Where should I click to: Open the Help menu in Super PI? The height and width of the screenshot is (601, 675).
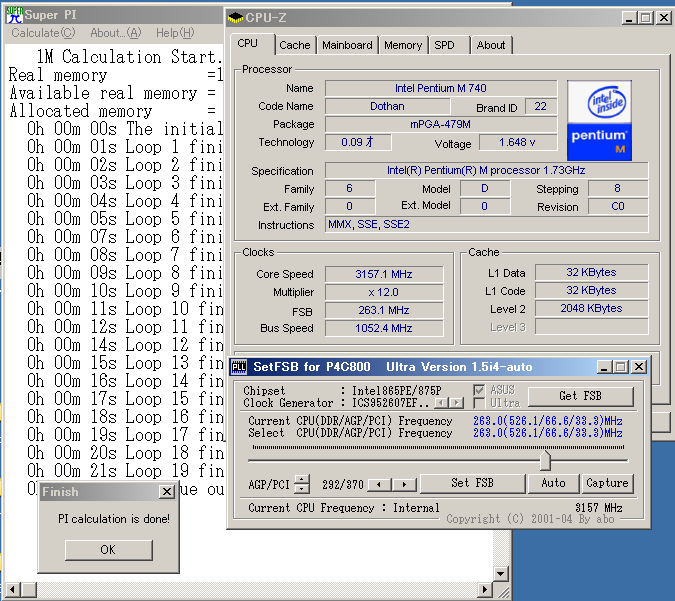175,33
